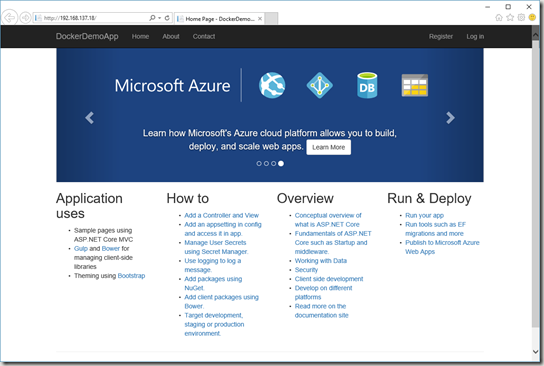Open the Gulp link
Viewport: 544px width, 366px height.
(x=80, y=248)
